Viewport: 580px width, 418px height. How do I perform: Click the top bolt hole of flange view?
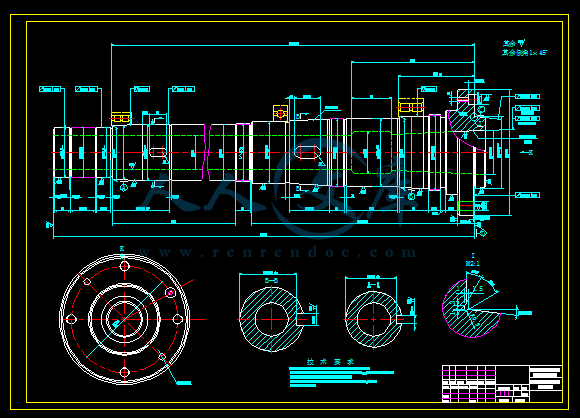pos(125,266)
